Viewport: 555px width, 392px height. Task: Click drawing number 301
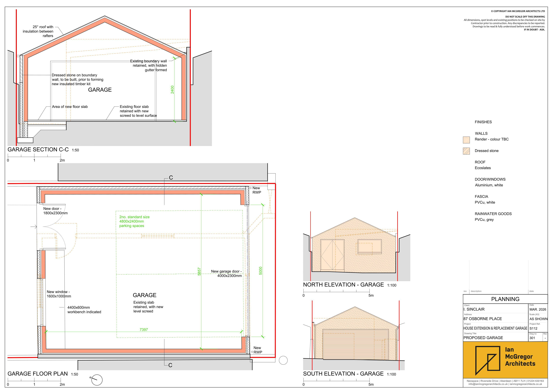[x=532, y=338]
